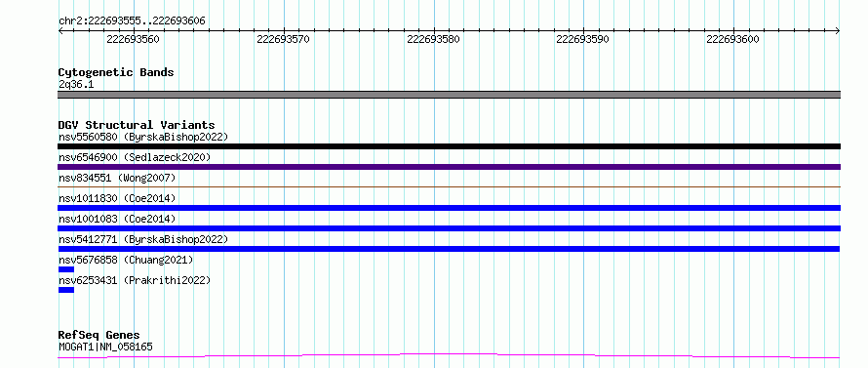Click ruler position label 222693560

[x=133, y=39]
